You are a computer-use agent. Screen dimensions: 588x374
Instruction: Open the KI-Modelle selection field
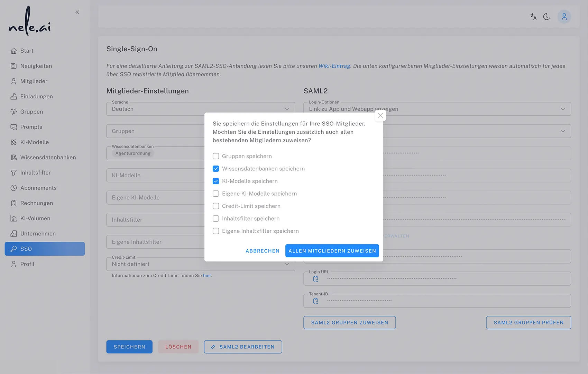[x=156, y=176]
